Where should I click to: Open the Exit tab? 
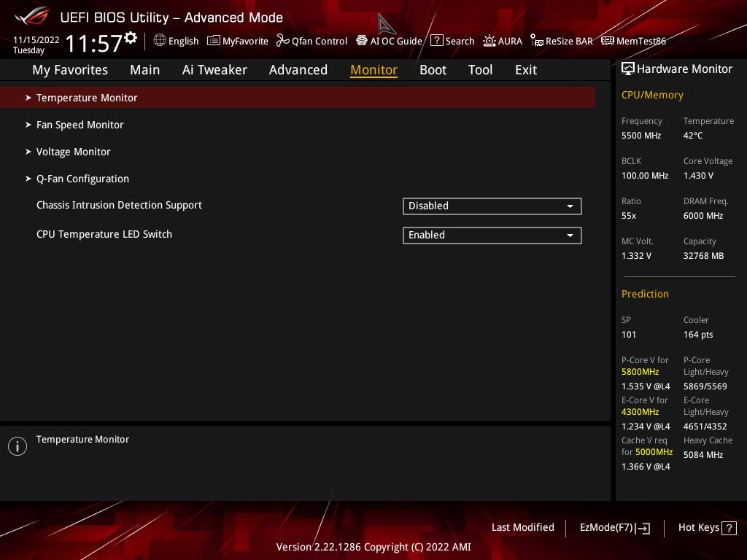tap(526, 70)
